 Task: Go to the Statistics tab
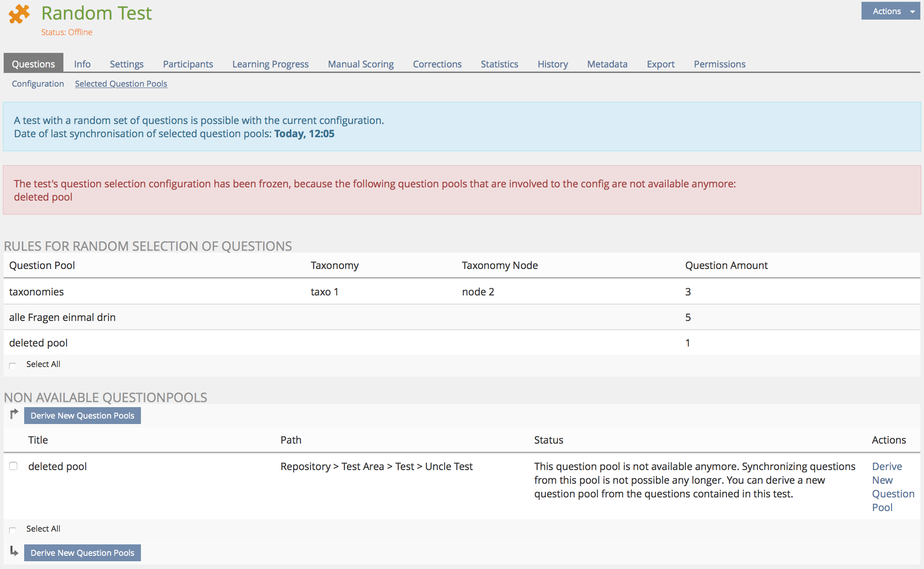tap(499, 64)
